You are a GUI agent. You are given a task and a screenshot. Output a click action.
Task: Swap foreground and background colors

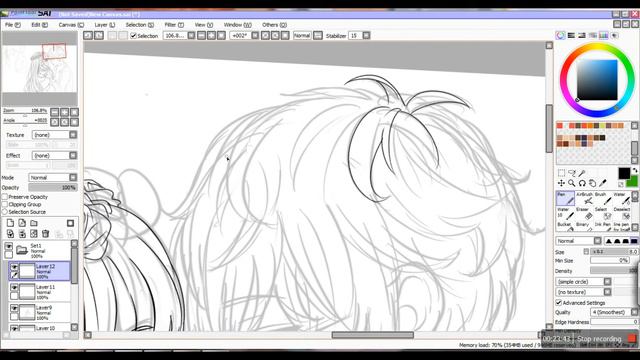click(634, 170)
